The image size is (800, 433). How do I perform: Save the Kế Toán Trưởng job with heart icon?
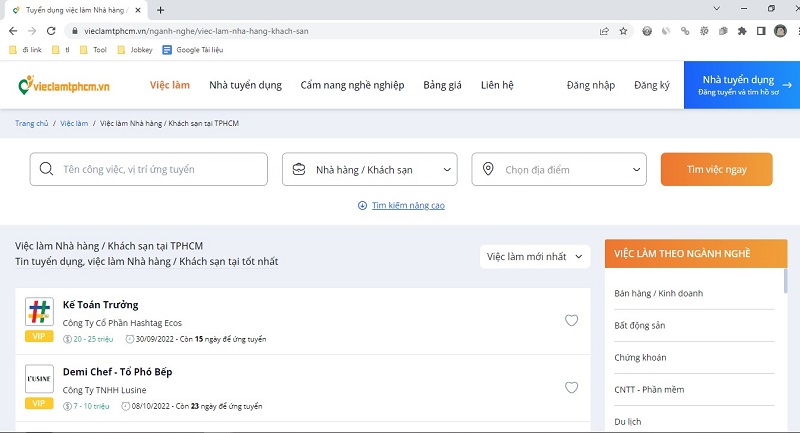572,321
